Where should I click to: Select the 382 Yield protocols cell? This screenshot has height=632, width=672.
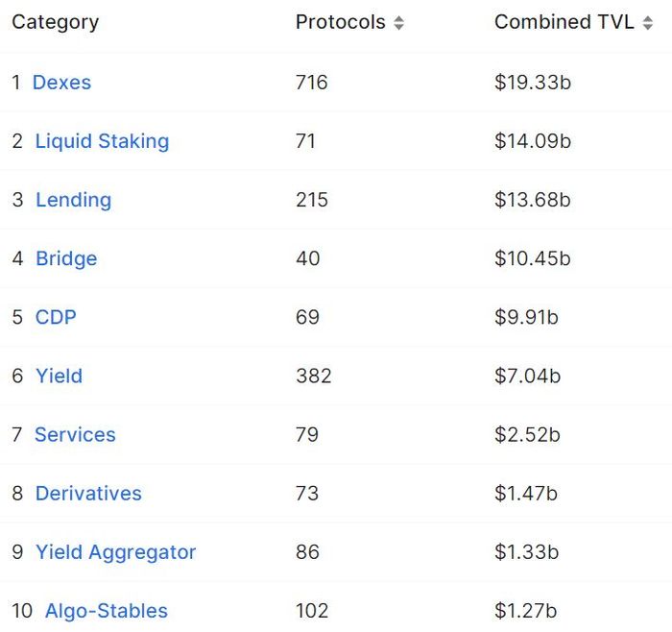pyautogui.click(x=314, y=376)
